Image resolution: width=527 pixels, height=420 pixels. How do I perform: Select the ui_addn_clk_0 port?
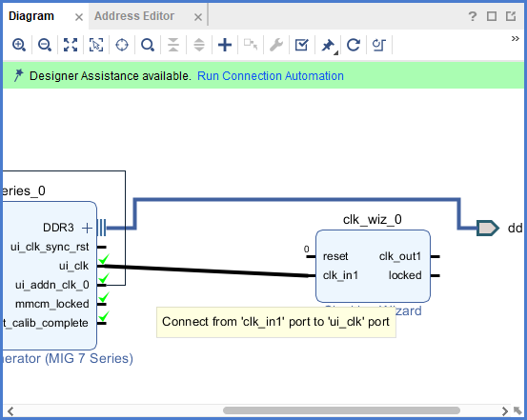click(52, 285)
